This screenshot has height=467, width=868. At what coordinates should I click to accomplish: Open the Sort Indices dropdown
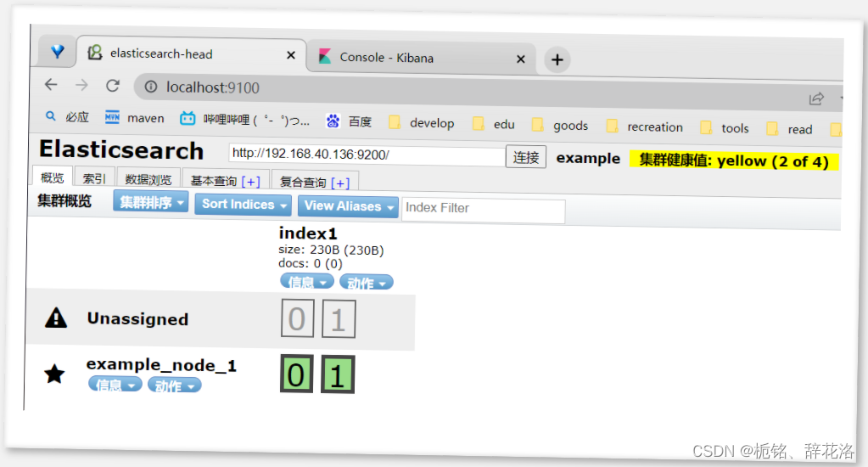tap(243, 205)
